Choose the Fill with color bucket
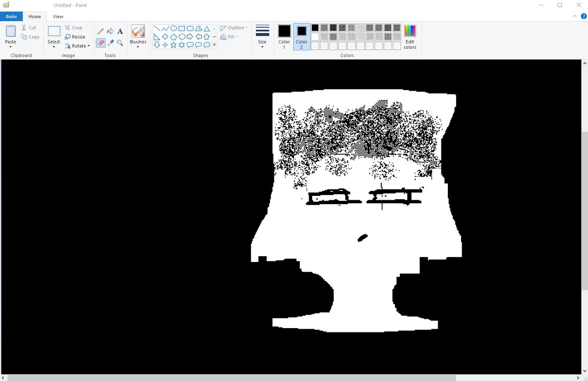The height and width of the screenshot is (381, 588). [110, 31]
